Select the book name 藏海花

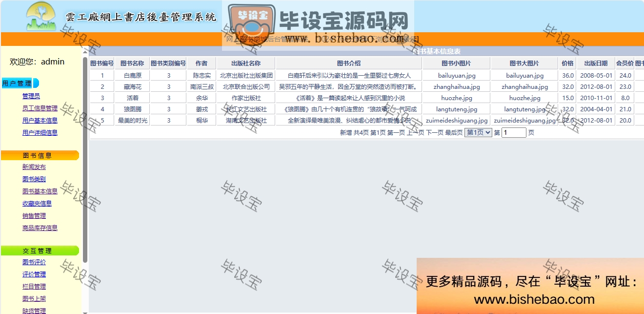tap(132, 87)
